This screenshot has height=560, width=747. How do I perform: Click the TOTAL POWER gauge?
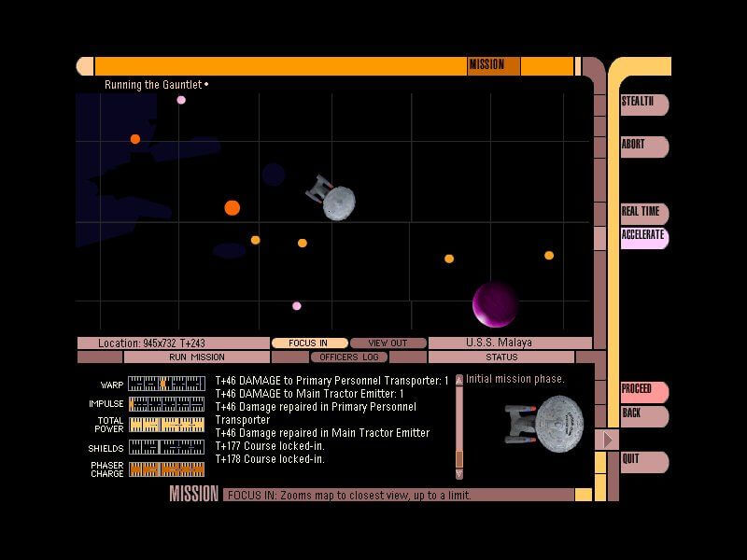point(167,425)
